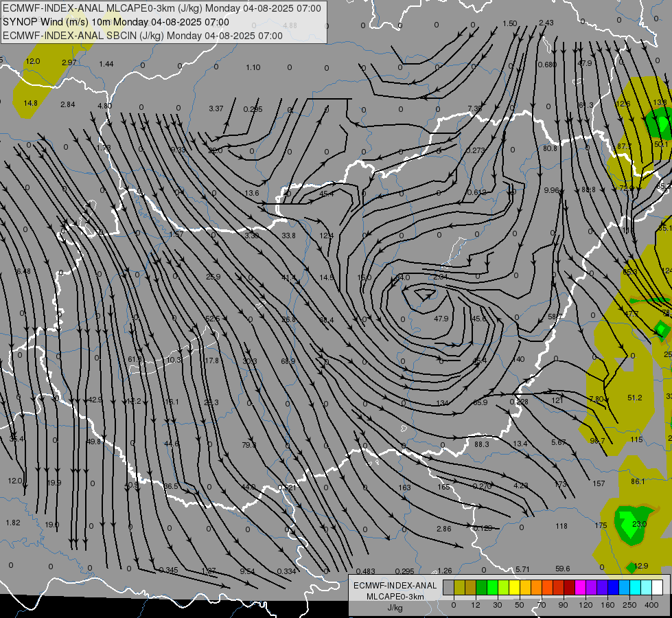Click the dark green legend swatch
The height and width of the screenshot is (618, 672).
[x=481, y=587]
